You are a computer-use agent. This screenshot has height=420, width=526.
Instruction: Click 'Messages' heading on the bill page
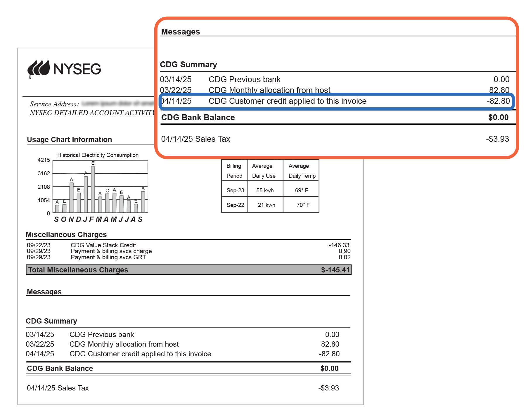pyautogui.click(x=44, y=292)
